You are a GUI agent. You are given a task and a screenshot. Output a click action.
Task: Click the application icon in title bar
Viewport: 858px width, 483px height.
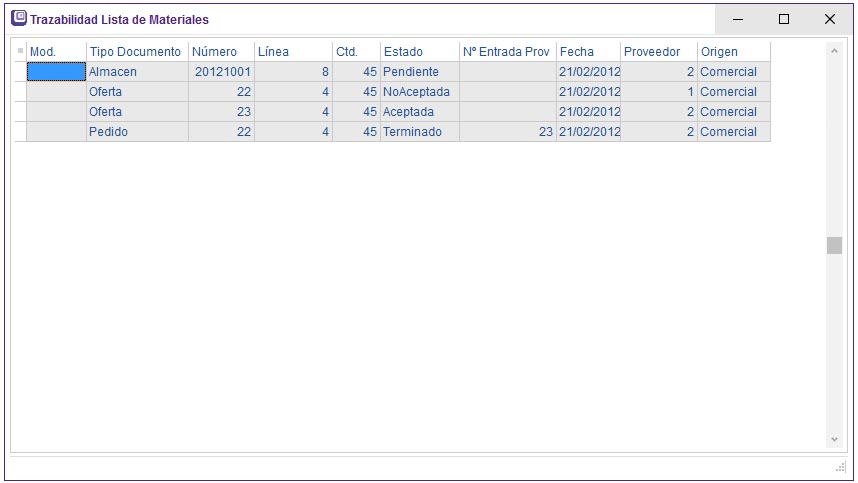tap(18, 19)
